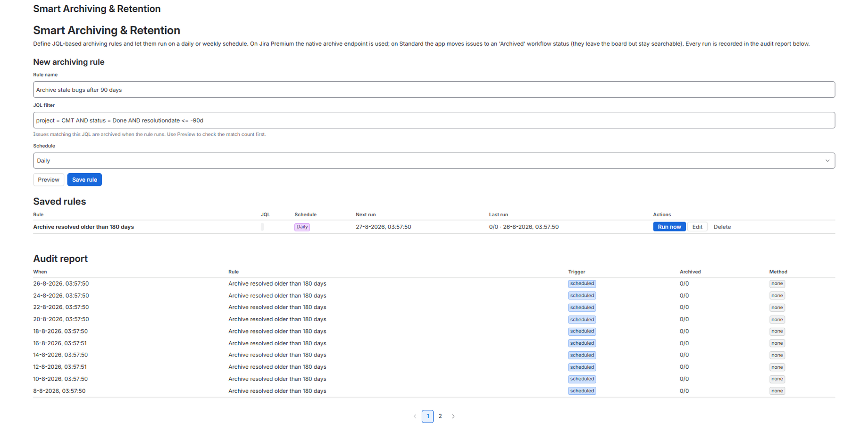Click audit entry dated 16-8-2026, 03:57:51
This screenshot has width=868, height=425.
point(60,343)
